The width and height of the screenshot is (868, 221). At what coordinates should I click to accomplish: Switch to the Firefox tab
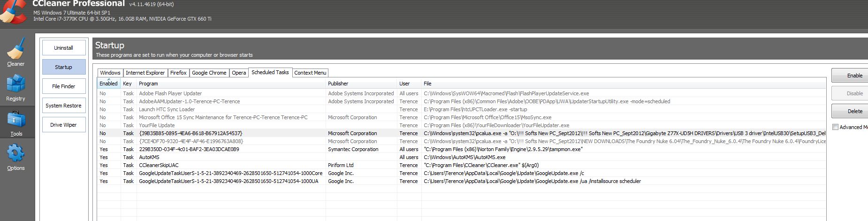click(178, 73)
